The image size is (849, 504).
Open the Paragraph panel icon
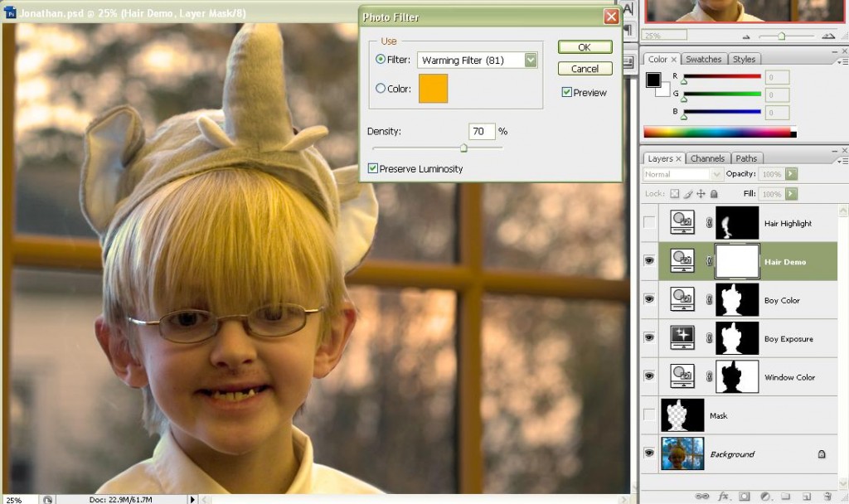(628, 30)
